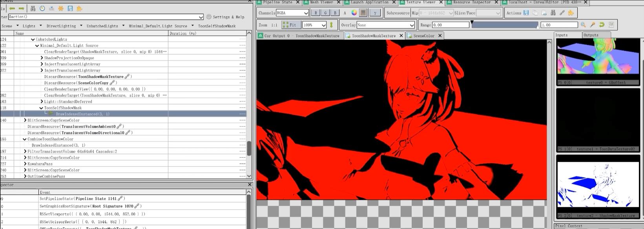Switch to the Mesh Viewer tab
Viewport: 644px width, 229px height.
coord(321,2)
